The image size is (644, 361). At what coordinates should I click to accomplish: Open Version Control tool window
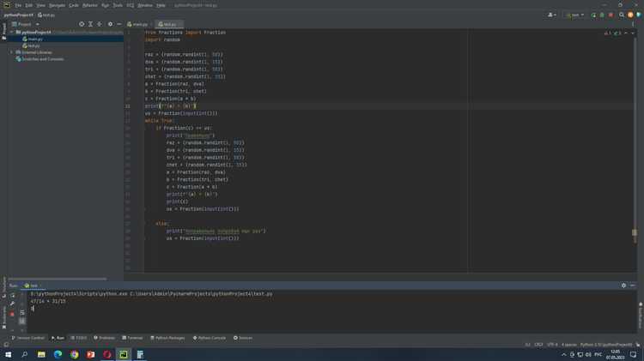[27, 338]
